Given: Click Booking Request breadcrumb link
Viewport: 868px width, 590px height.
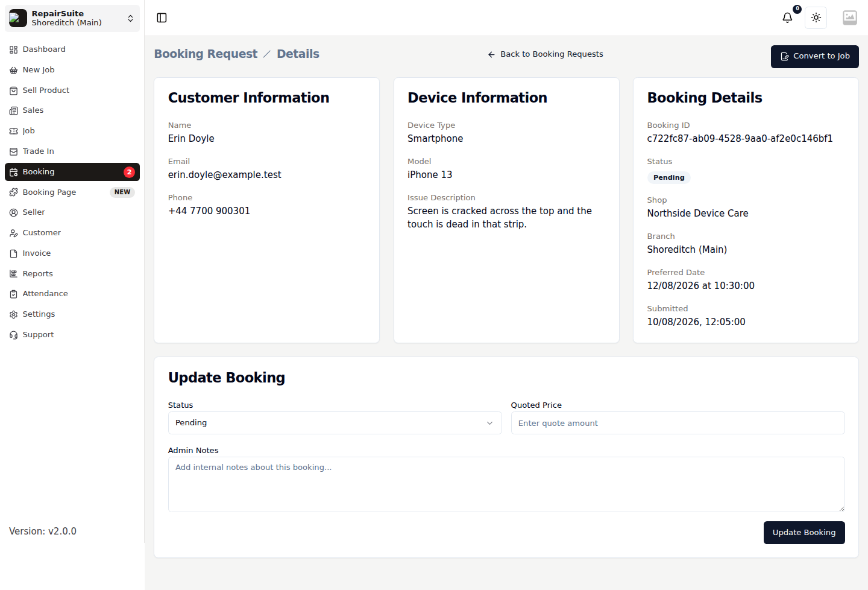Looking at the screenshot, I should click(x=206, y=54).
